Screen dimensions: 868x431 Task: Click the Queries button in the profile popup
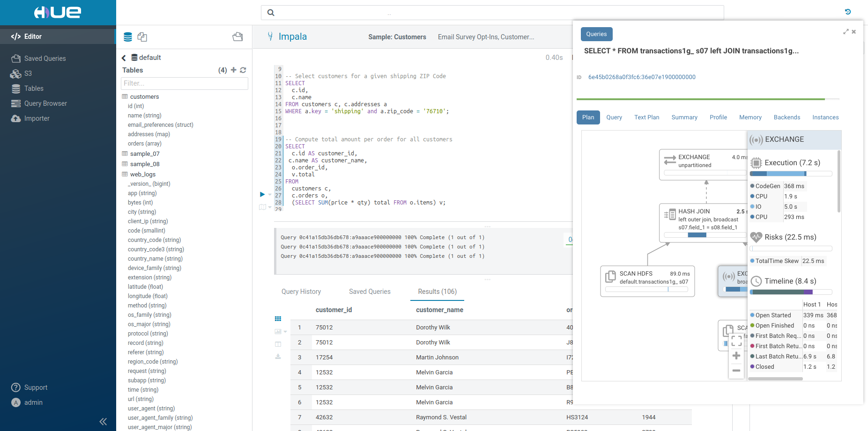pos(596,34)
